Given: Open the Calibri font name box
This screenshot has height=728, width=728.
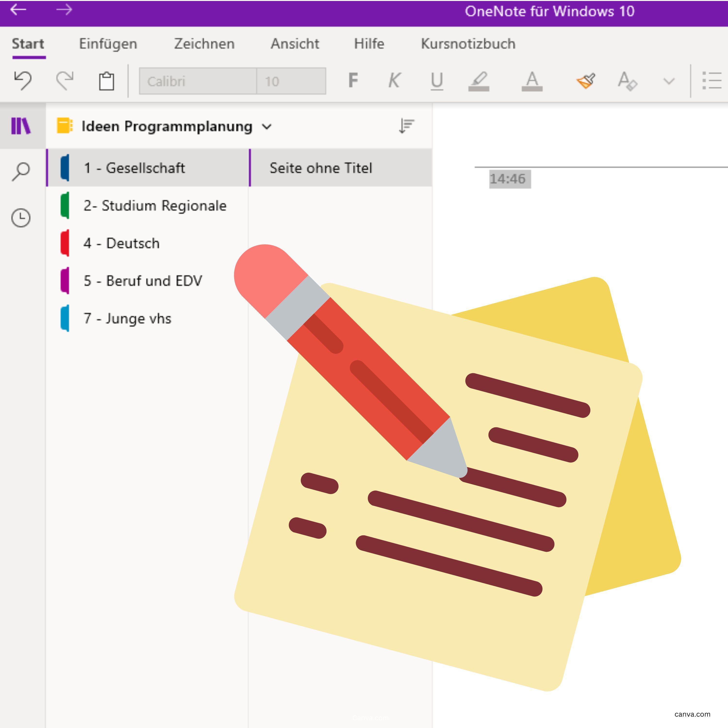Looking at the screenshot, I should (x=198, y=81).
